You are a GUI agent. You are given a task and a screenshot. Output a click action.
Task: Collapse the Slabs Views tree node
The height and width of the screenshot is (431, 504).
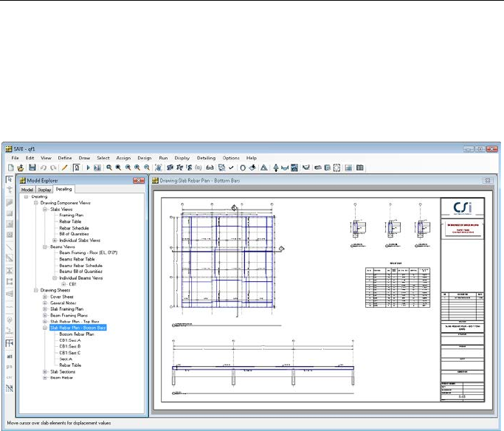45,209
